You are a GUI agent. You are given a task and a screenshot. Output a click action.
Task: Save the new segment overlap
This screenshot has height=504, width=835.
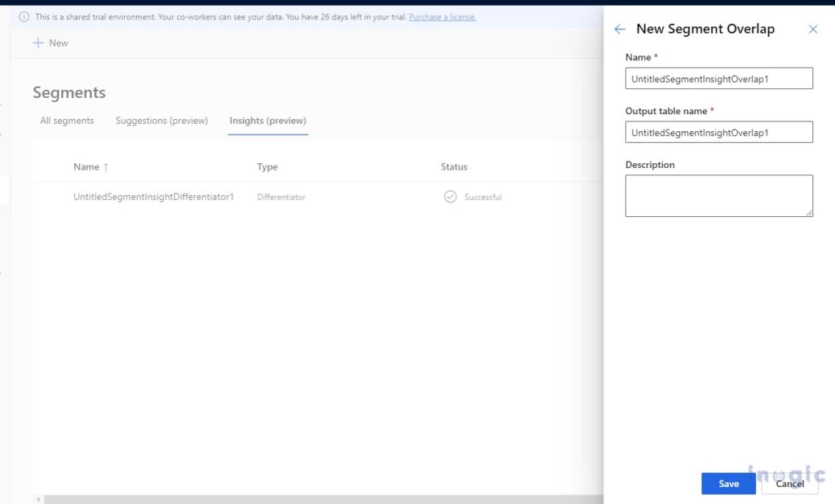tap(728, 484)
